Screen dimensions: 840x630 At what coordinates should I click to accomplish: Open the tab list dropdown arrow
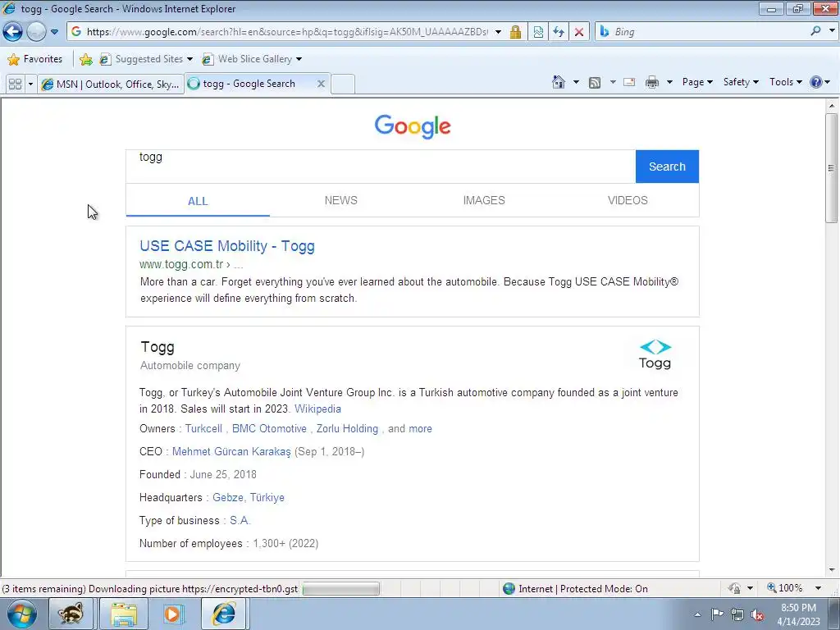click(30, 84)
